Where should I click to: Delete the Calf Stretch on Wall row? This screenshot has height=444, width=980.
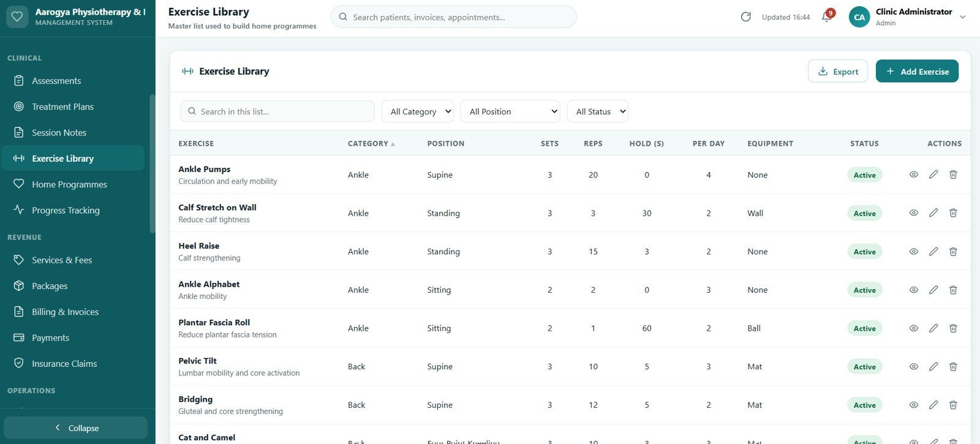point(953,213)
